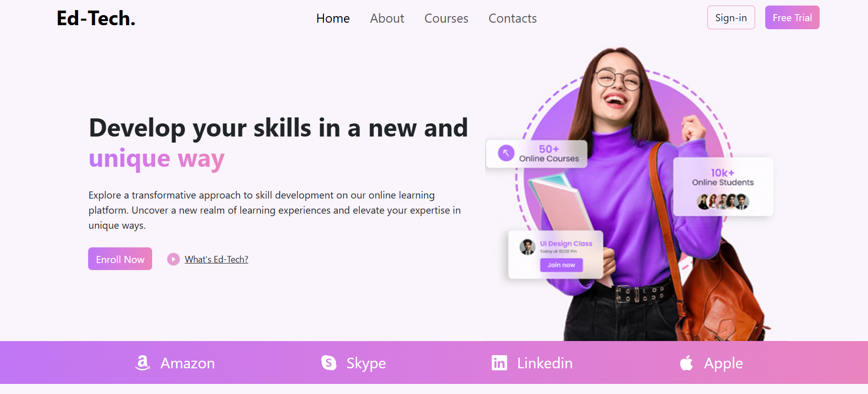The image size is (868, 394).
Task: Start the Free Trial button
Action: click(792, 18)
